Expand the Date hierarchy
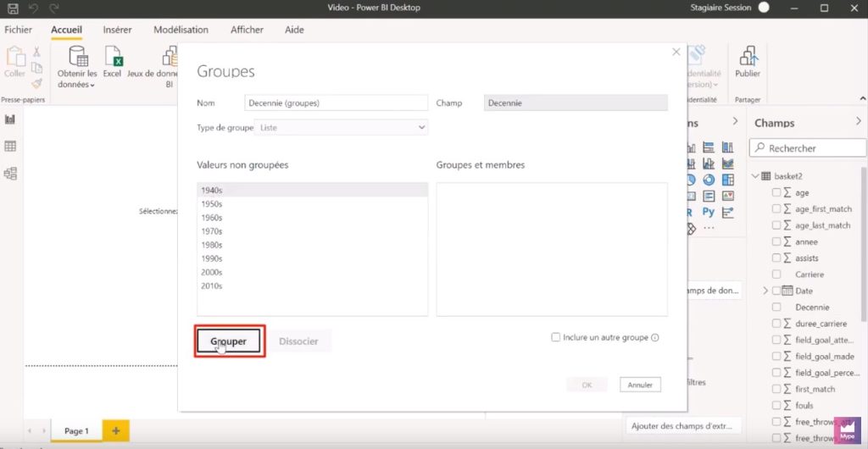 click(765, 291)
